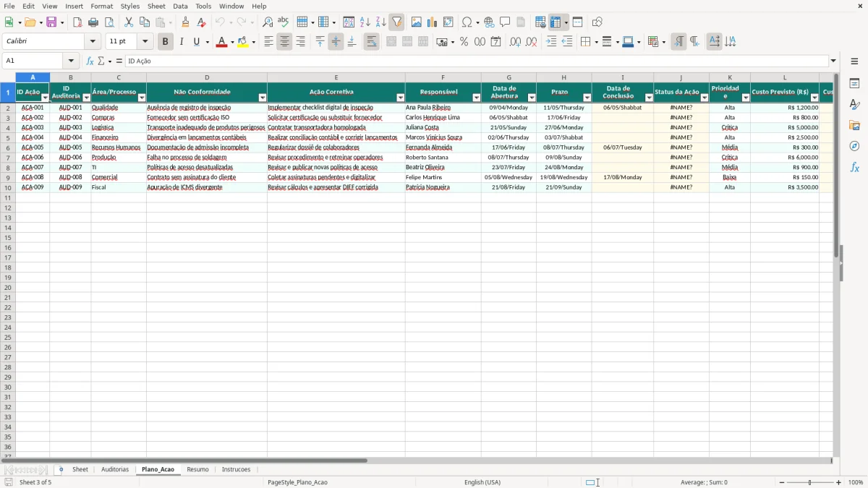Insert a pivot table
868x488 pixels.
448,22
